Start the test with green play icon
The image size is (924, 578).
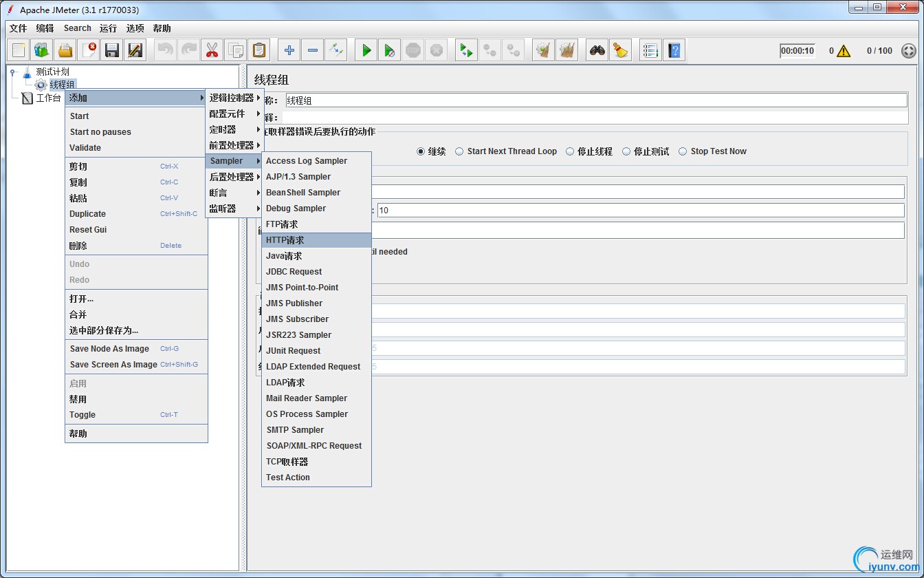[x=366, y=50]
